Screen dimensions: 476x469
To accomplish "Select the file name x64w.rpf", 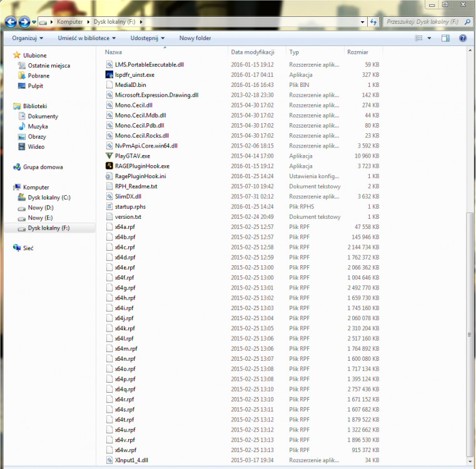I will coord(126,450).
